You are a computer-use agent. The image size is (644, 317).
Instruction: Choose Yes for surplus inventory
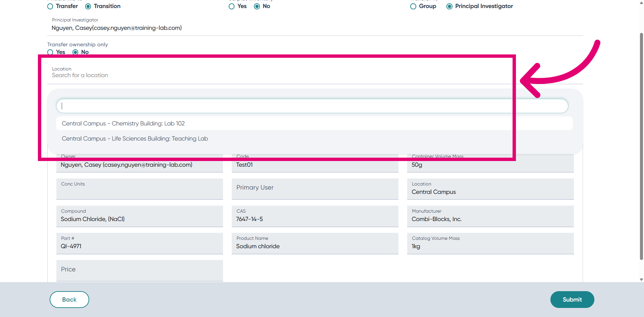click(232, 6)
